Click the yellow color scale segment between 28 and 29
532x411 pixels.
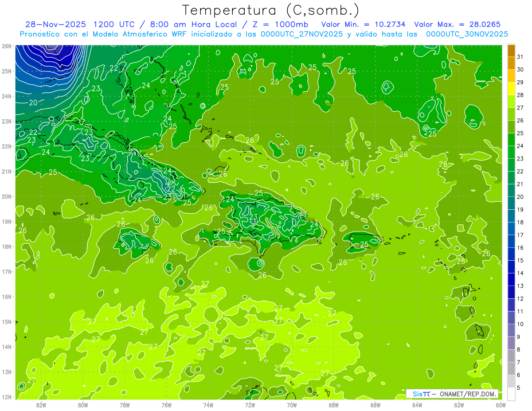coord(511,89)
